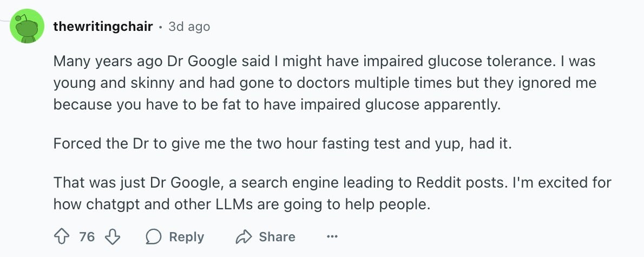Upvote thewritingchair's comment
644x257 pixels.
point(62,237)
